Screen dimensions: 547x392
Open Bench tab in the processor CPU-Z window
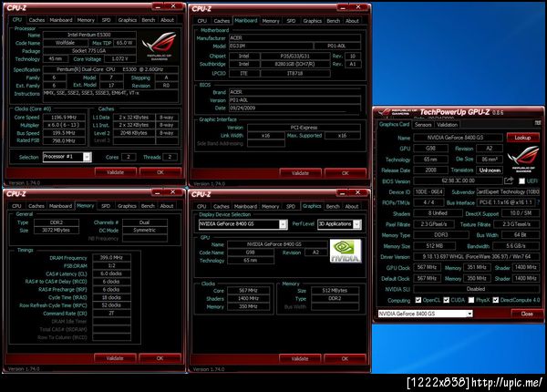point(149,20)
